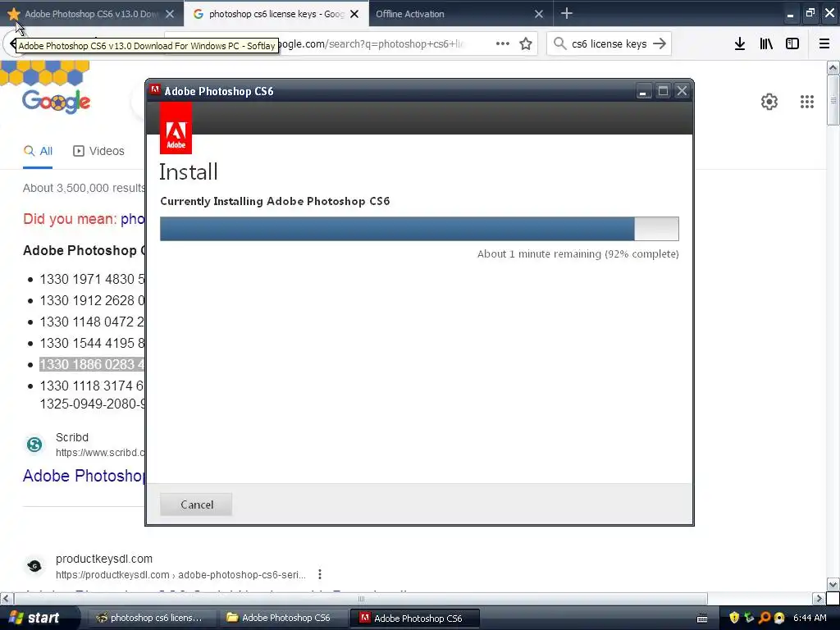Click the installer title bar Adobe icon
This screenshot has height=630, width=840.
point(155,90)
